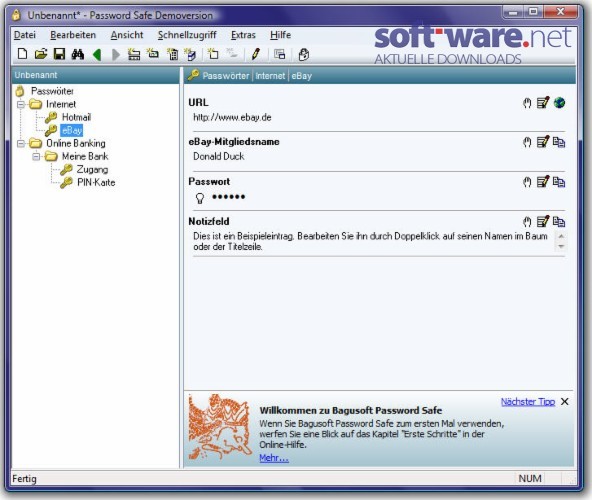Screen dimensions: 592x500
Task: Click the New file toolbar icon
Action: 22,54
